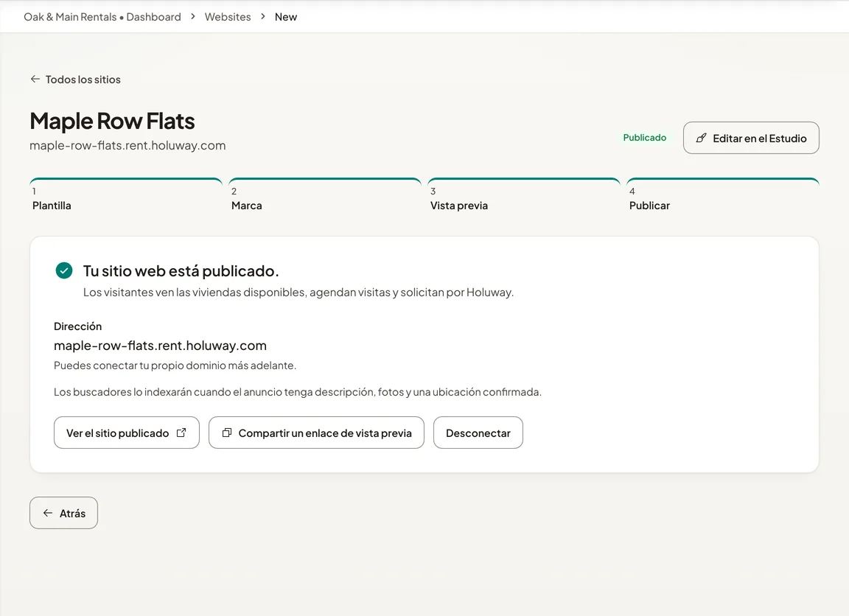The height and width of the screenshot is (616, 849).
Task: Click the site URL under the Maple Row Flats title
Action: (x=127, y=146)
